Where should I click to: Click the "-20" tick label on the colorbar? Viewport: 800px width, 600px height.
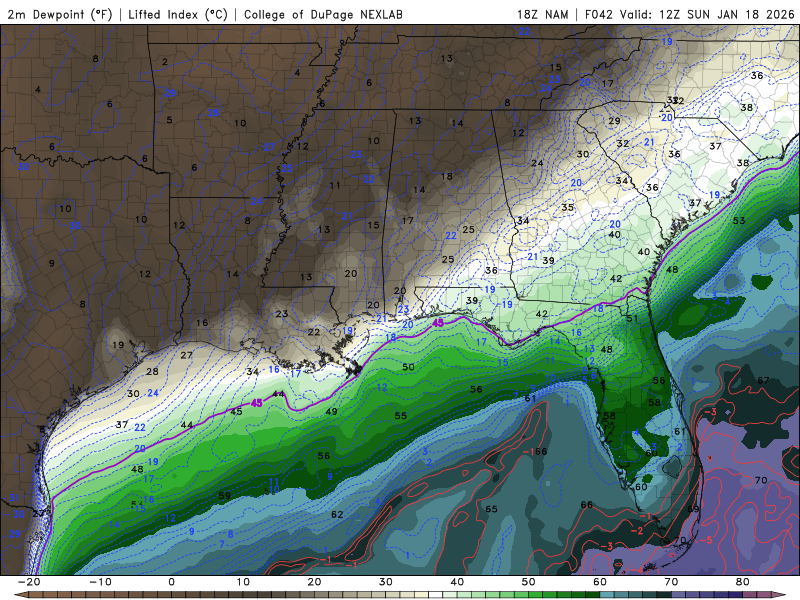pos(29,582)
